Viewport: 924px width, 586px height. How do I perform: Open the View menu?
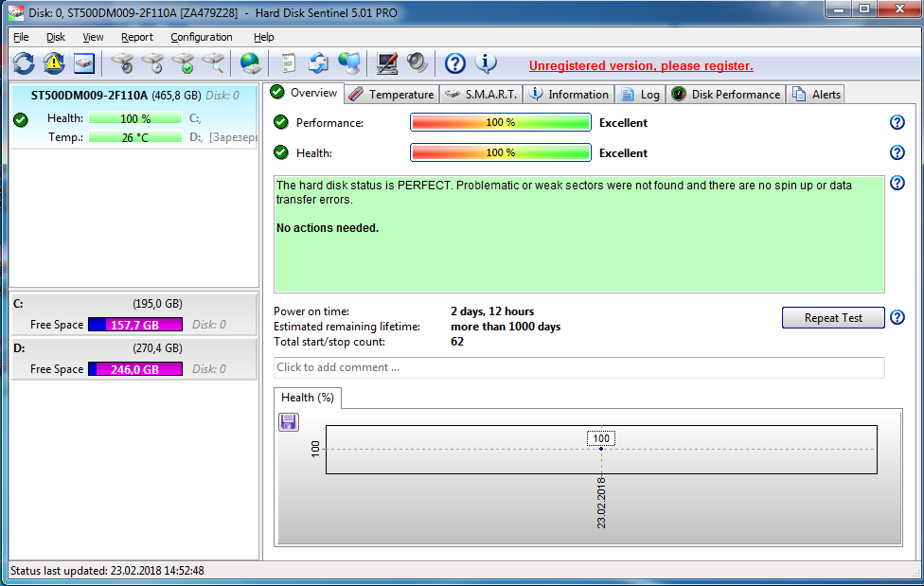[x=93, y=37]
